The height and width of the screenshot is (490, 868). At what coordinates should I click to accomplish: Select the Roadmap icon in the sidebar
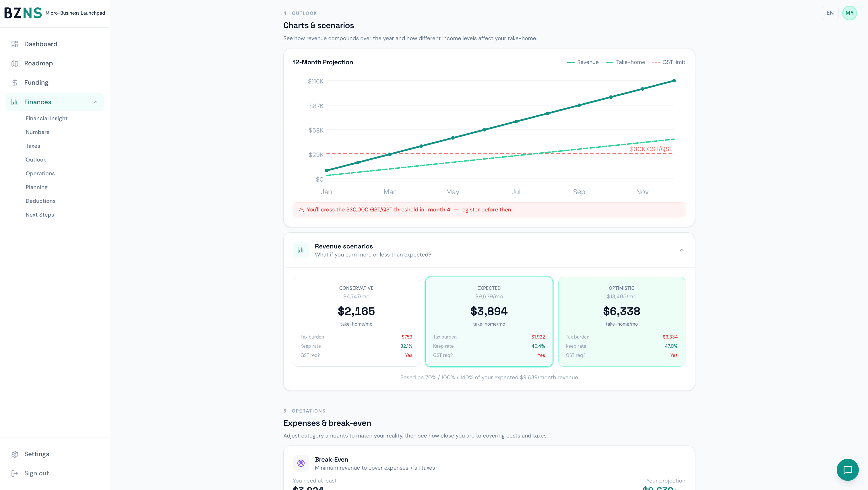(x=15, y=63)
